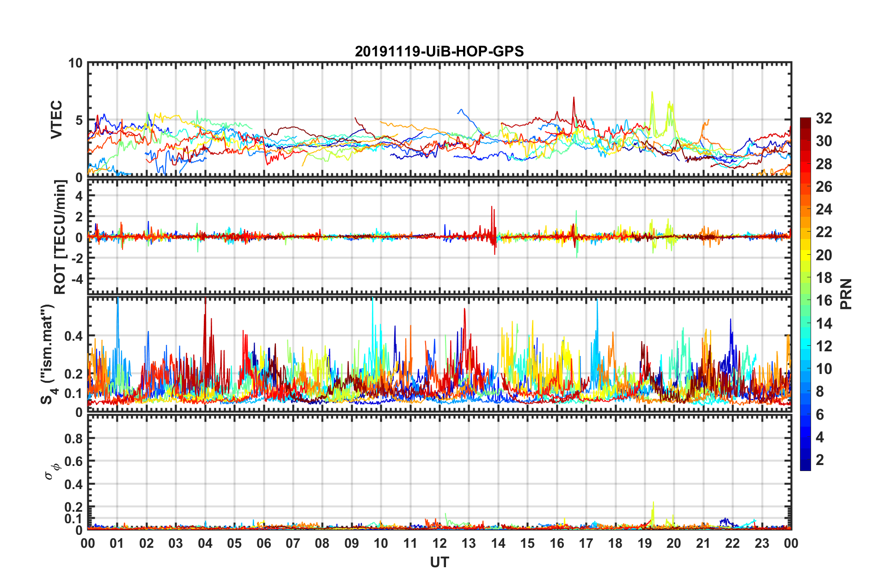879x588 pixels.
Task: Click PRN colorbar tick label 14
Action: click(x=824, y=323)
